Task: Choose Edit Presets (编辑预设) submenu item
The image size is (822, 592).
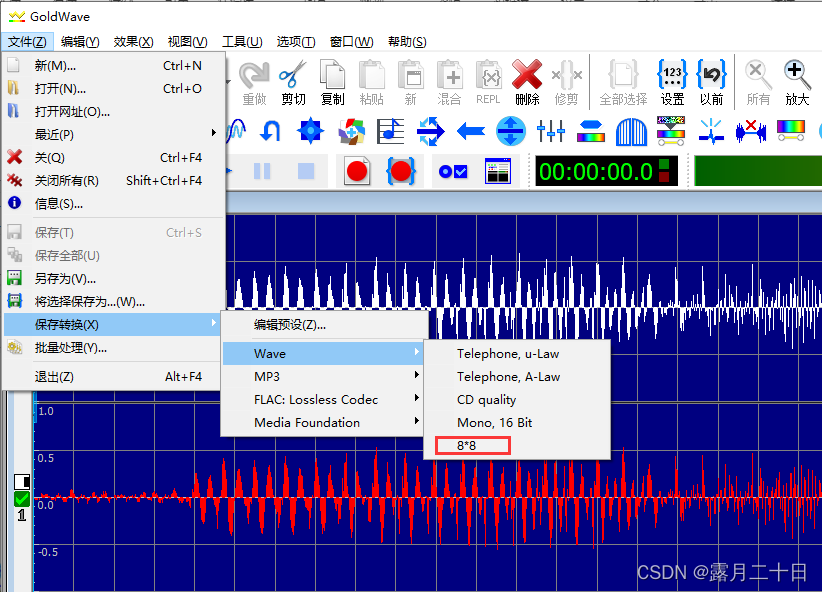Action: coord(323,325)
